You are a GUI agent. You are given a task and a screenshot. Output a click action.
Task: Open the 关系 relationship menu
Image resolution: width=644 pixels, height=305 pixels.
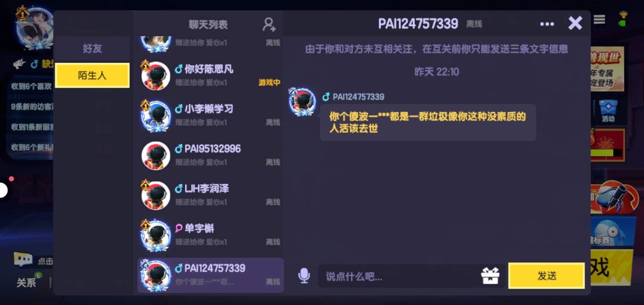[x=26, y=283]
